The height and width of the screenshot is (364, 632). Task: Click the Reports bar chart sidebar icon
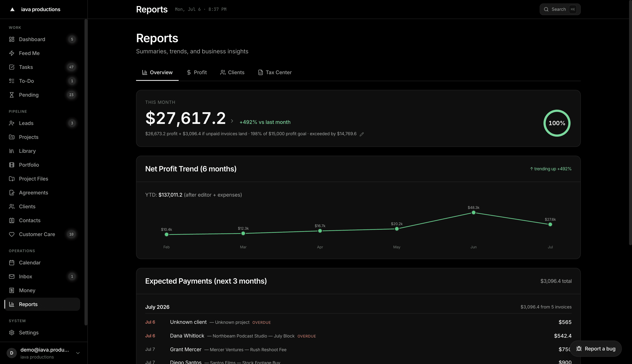pyautogui.click(x=12, y=304)
